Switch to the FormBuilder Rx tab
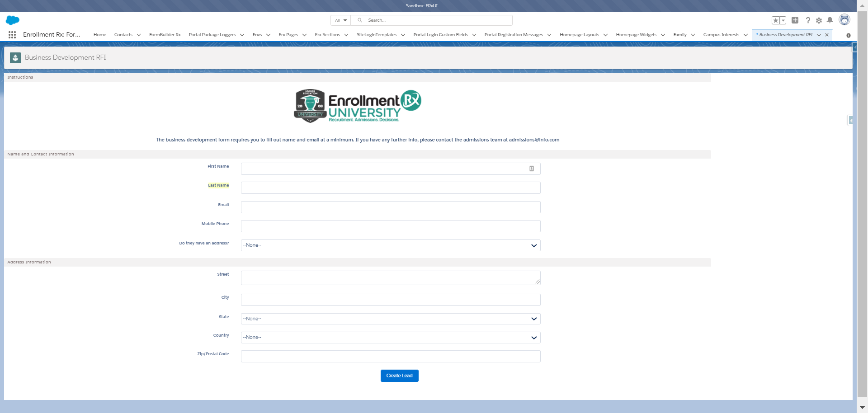The width and height of the screenshot is (868, 413). (165, 35)
